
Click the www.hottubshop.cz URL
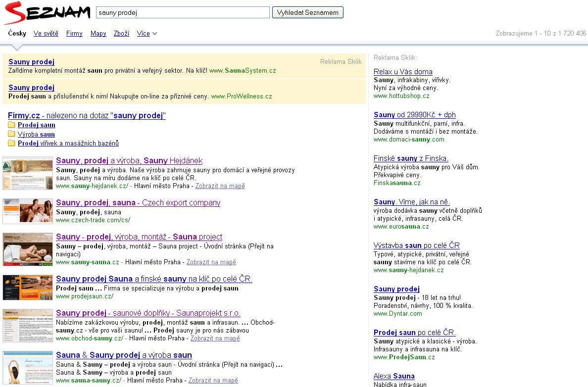[x=401, y=96]
